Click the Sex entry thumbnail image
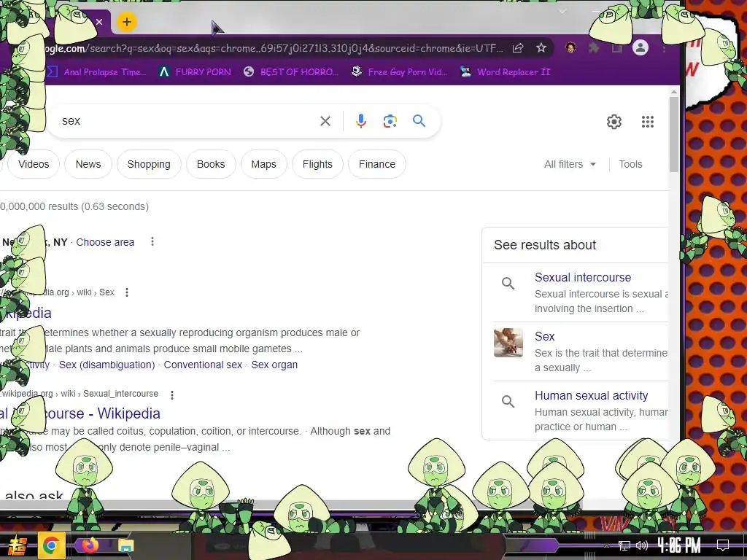 (x=508, y=343)
